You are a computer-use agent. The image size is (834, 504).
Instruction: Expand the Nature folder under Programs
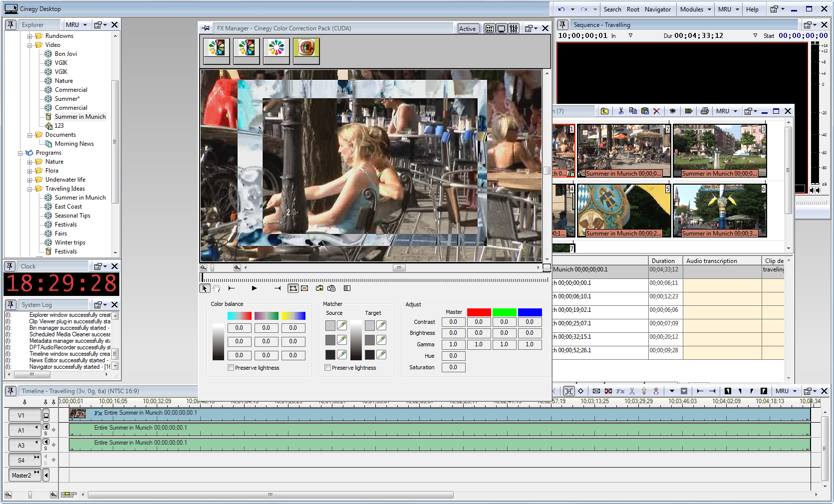point(30,162)
